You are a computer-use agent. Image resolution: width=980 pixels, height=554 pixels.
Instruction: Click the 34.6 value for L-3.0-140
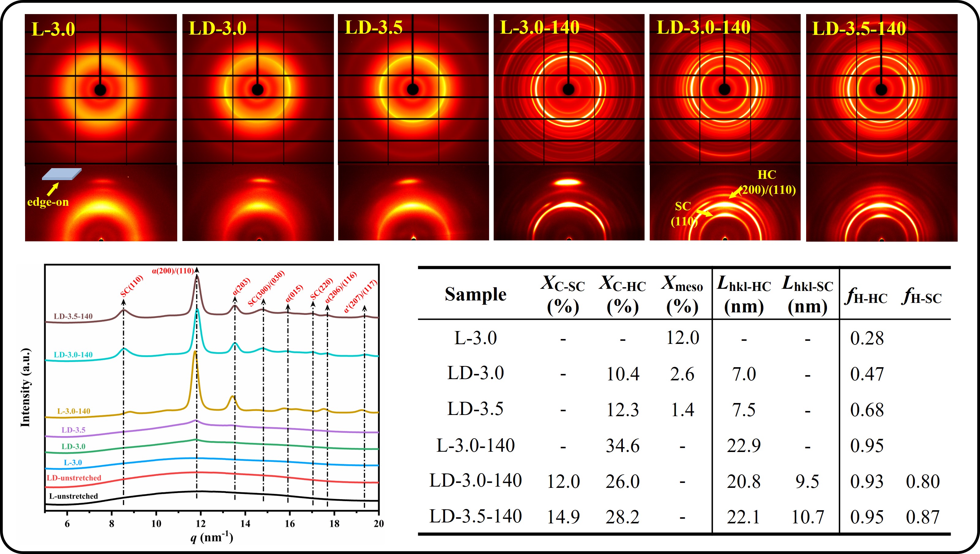tap(623, 446)
